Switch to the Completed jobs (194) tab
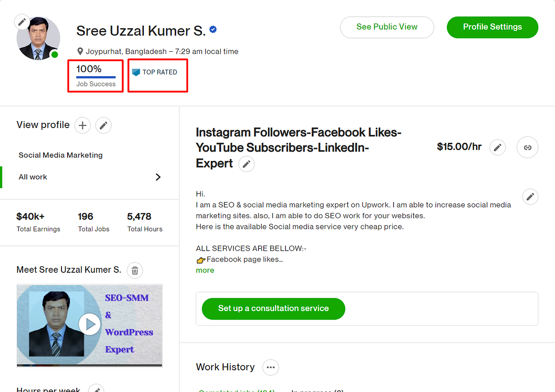Image resolution: width=555 pixels, height=392 pixels. [236, 391]
